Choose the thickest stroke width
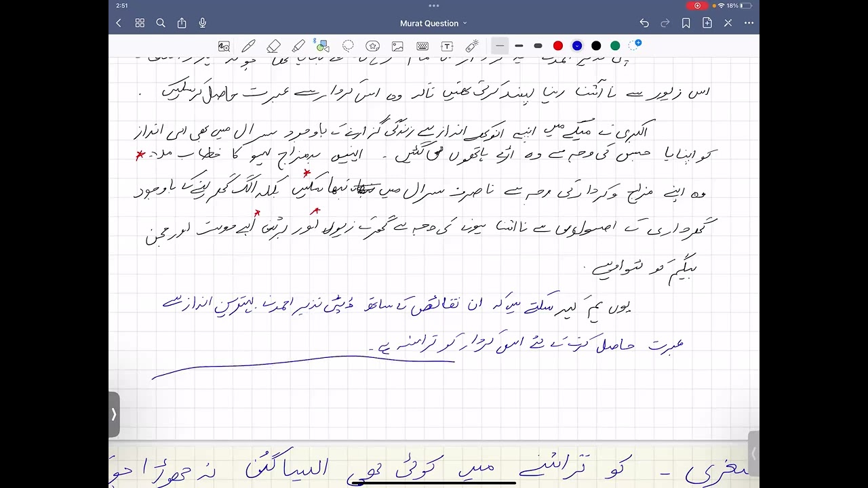868x488 pixels. click(538, 46)
